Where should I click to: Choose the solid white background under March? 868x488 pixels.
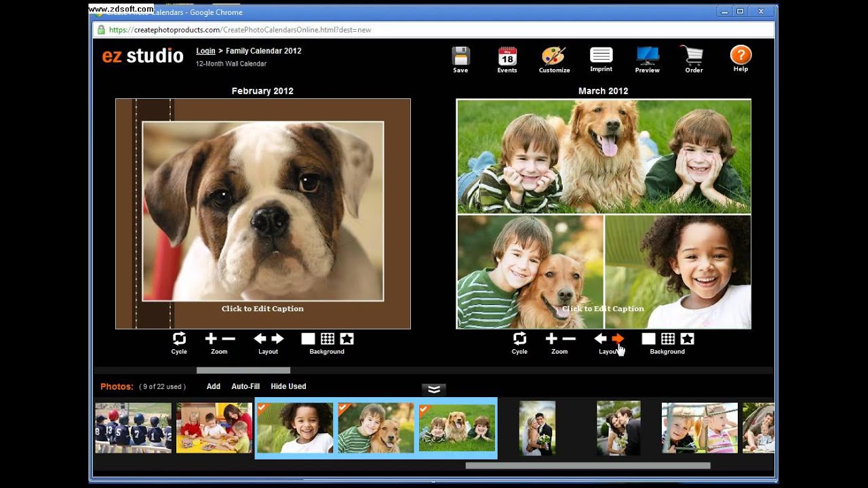click(x=648, y=338)
